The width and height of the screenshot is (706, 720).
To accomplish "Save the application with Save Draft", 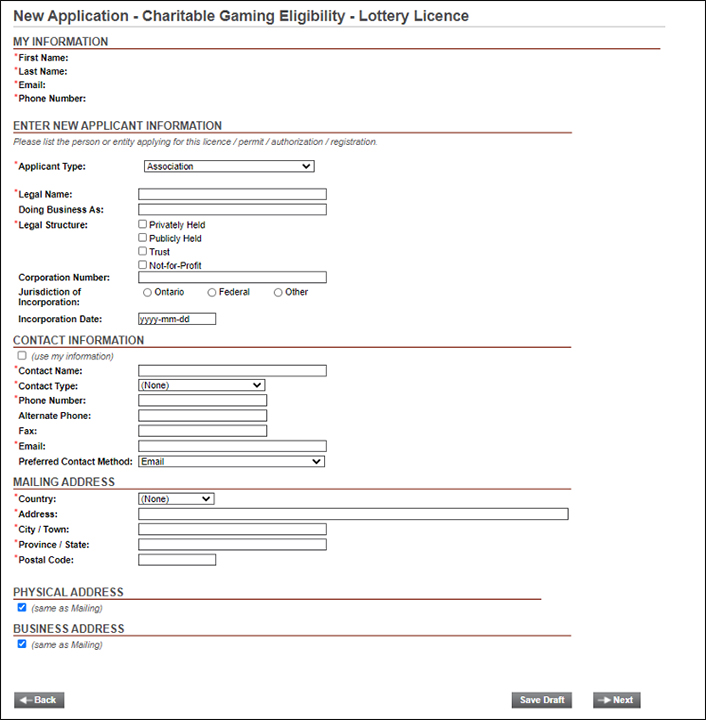I will (542, 700).
